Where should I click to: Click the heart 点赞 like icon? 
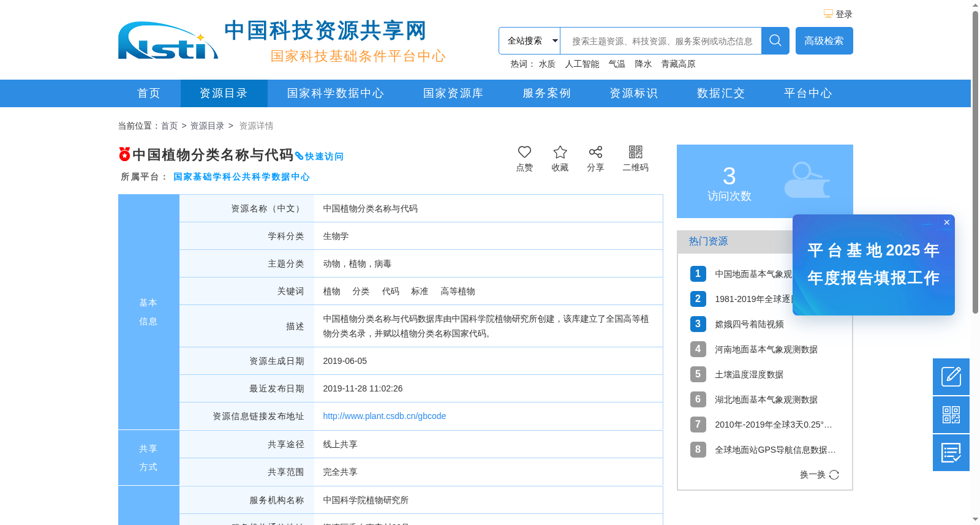click(x=524, y=152)
